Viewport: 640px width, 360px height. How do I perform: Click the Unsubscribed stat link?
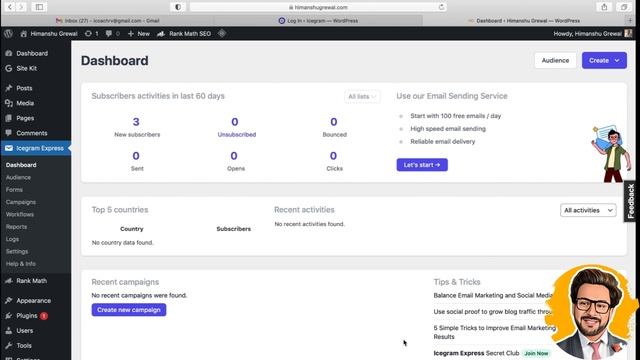pos(236,135)
